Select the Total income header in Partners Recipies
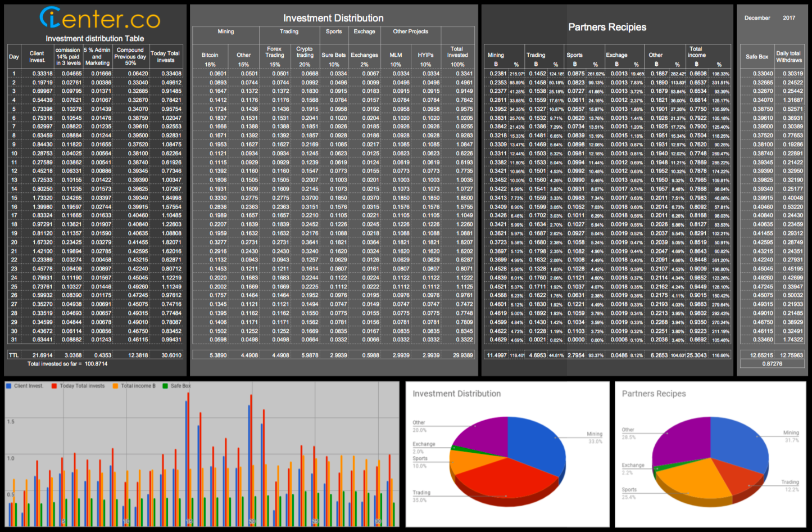 (696, 52)
